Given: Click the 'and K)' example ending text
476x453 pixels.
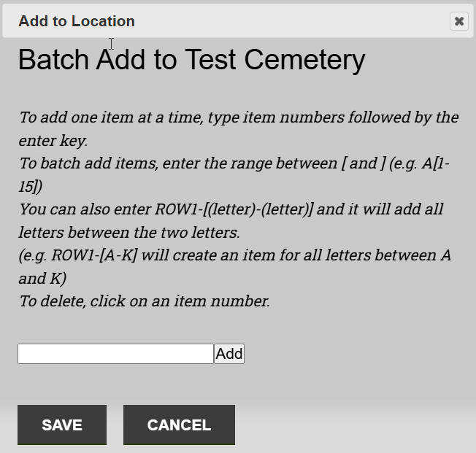Looking at the screenshot, I should pos(42,278).
